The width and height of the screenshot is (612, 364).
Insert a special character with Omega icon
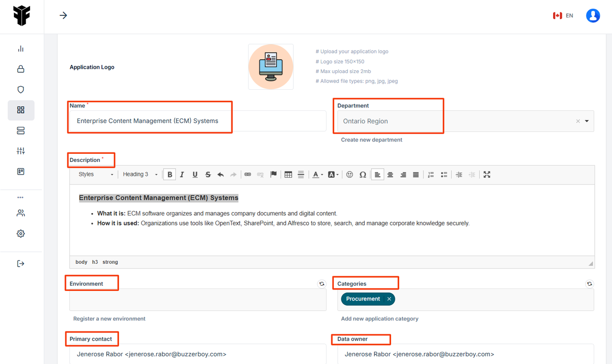pyautogui.click(x=363, y=175)
